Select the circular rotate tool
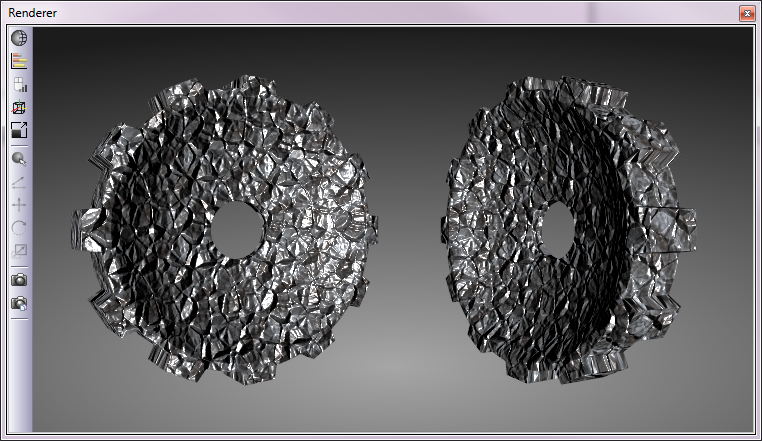Image resolution: width=762 pixels, height=441 pixels. click(19, 228)
